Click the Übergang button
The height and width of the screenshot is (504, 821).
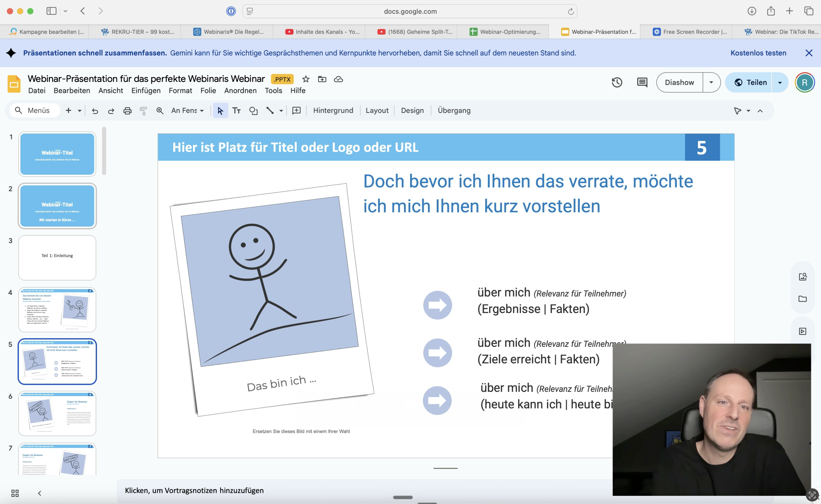pyautogui.click(x=454, y=111)
